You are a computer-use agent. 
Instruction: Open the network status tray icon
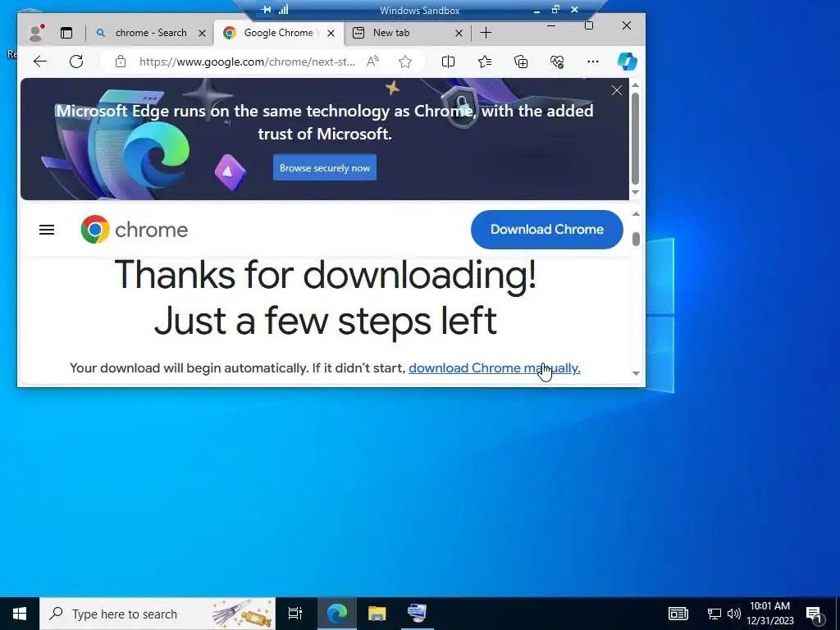(714, 614)
